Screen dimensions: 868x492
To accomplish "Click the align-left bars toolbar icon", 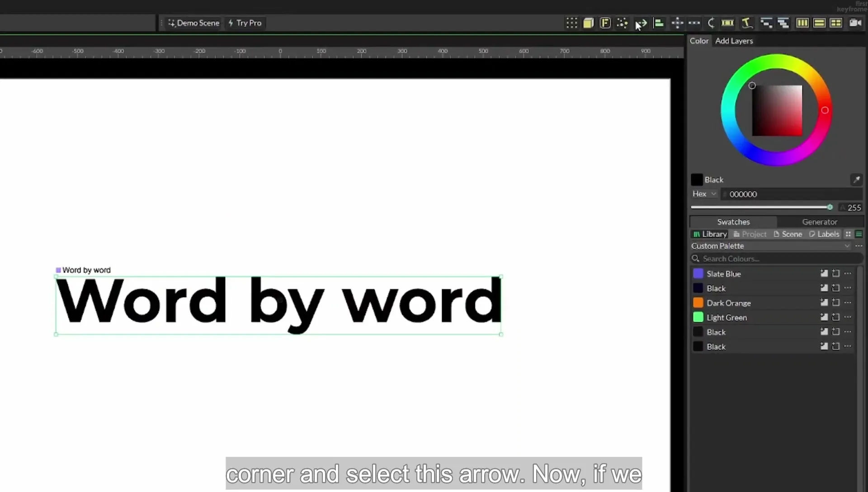I will click(x=659, y=23).
